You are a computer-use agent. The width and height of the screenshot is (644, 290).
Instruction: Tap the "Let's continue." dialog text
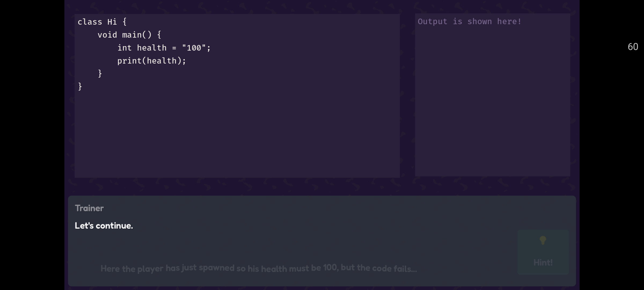pos(104,226)
